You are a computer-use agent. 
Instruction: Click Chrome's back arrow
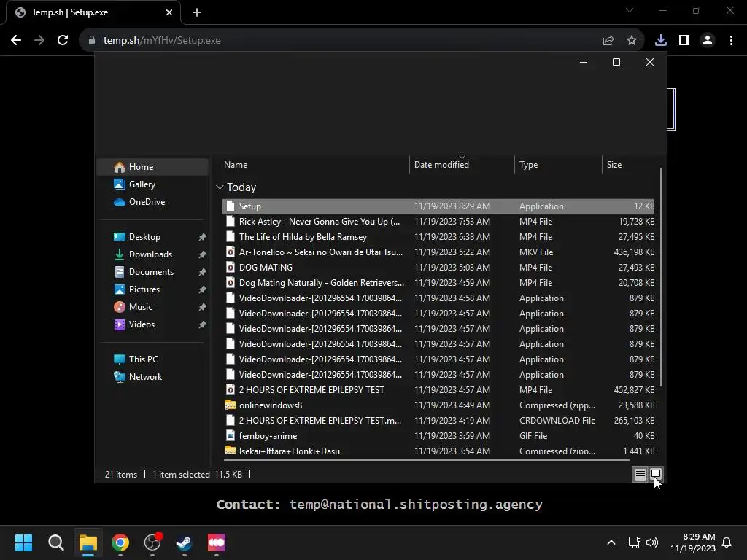pyautogui.click(x=16, y=41)
